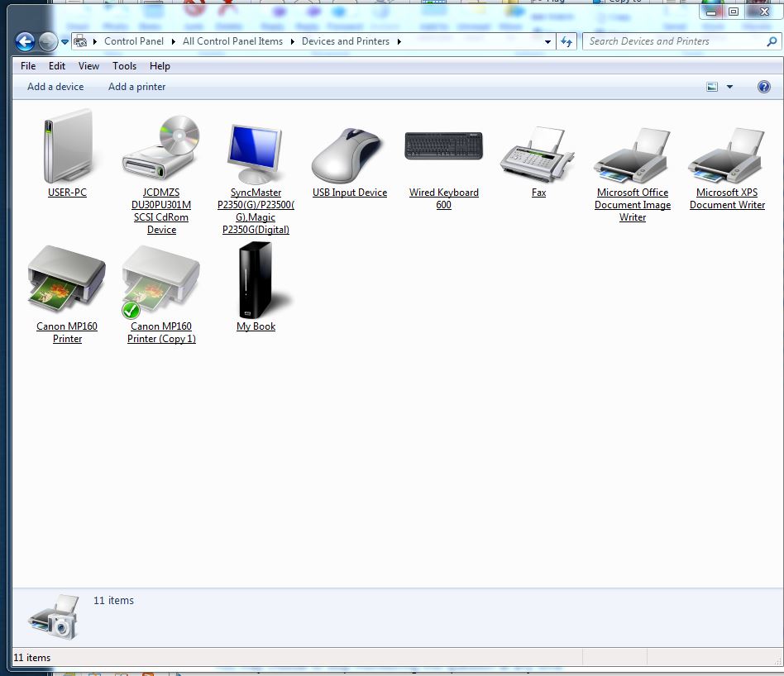The image size is (784, 676).
Task: Click the Microsoft XPS Document Writer label
Action: pos(727,198)
